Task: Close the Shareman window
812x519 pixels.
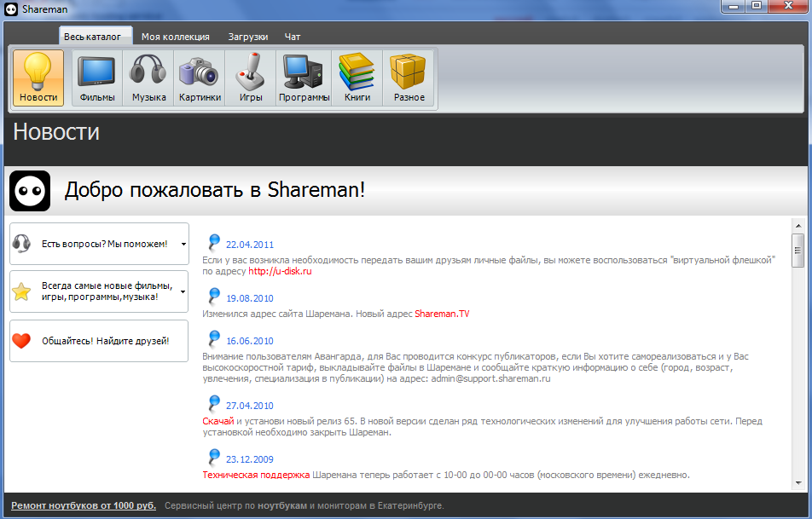Action: point(788,6)
